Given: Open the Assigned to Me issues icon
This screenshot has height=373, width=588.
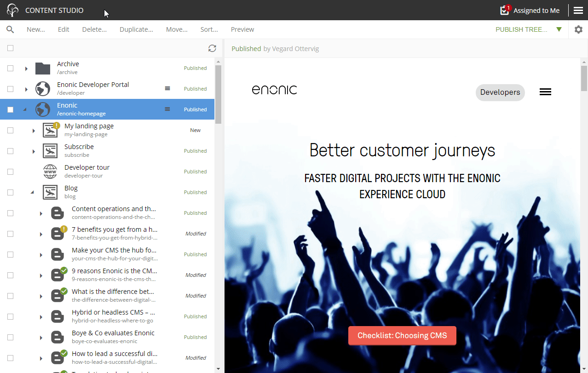Looking at the screenshot, I should 505,10.
